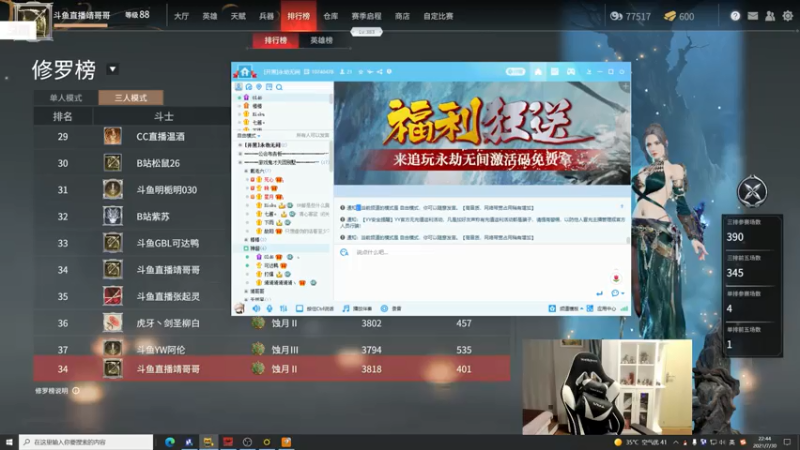Open the mail envelope icon
This screenshot has height=450, width=800.
753,16
